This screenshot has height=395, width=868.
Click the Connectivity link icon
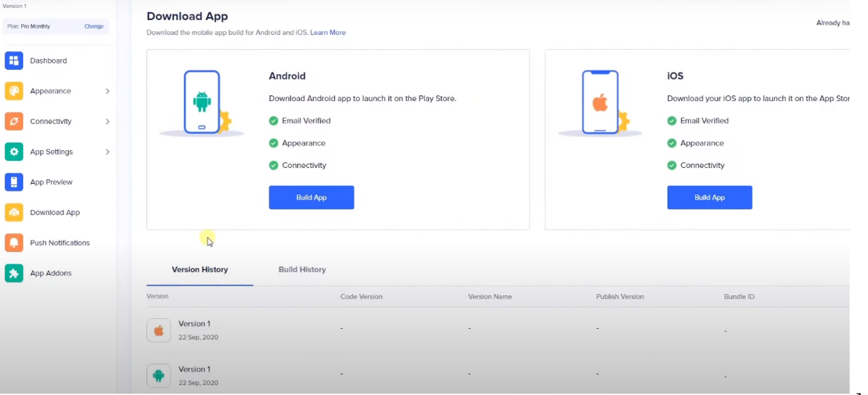14,121
